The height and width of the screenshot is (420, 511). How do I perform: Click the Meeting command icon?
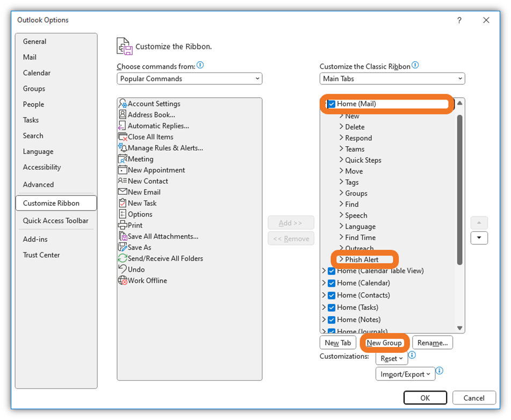[x=123, y=158]
